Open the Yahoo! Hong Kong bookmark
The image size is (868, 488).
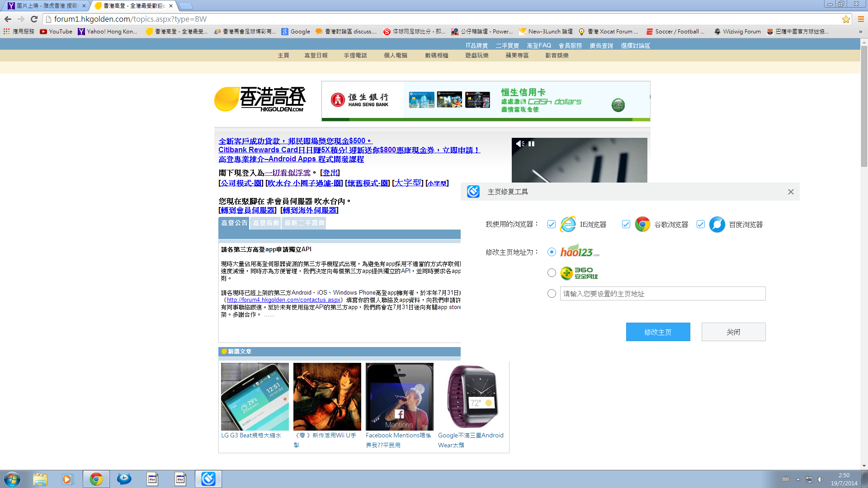pos(108,31)
